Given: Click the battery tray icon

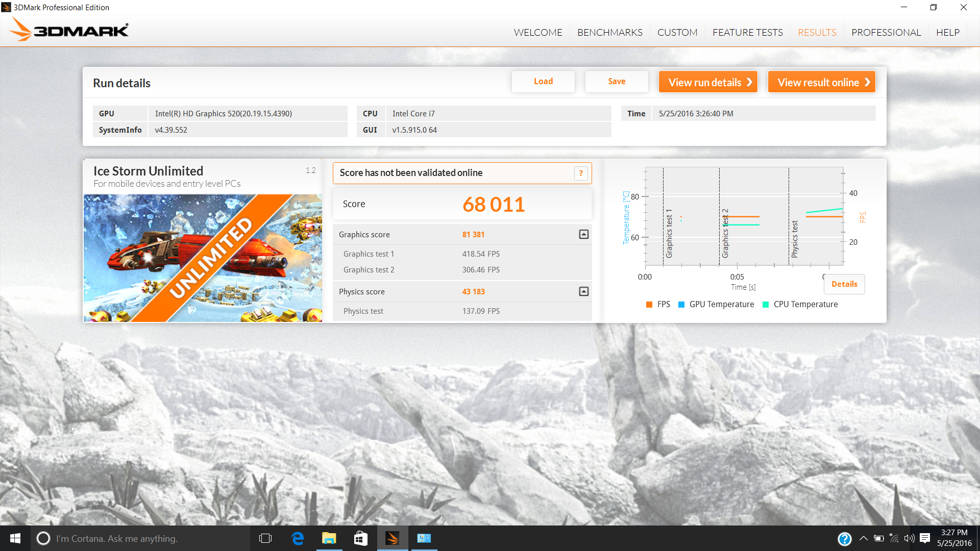Looking at the screenshot, I should (x=879, y=538).
